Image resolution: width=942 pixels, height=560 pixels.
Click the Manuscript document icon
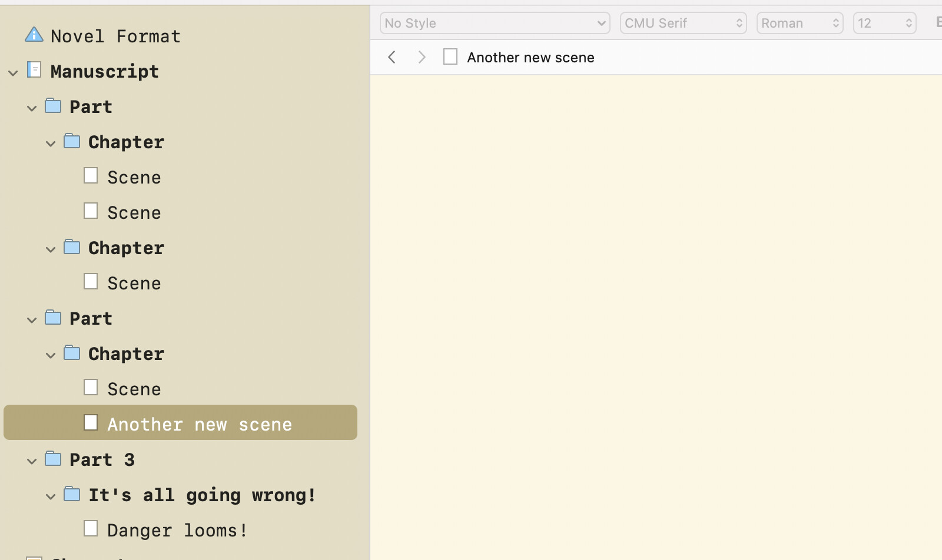[x=34, y=70]
